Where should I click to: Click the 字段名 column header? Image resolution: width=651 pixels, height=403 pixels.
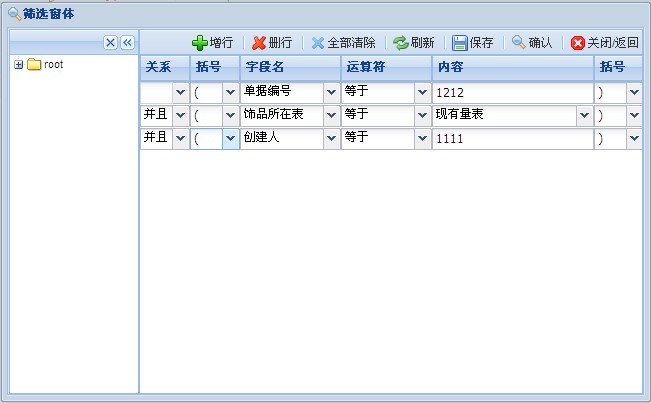pos(290,67)
